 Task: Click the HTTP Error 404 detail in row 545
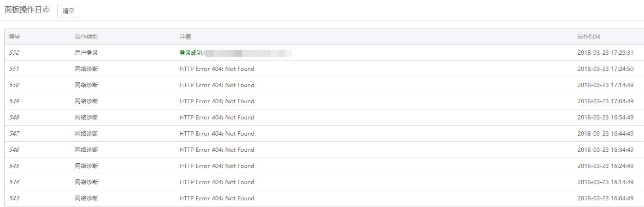(x=217, y=166)
